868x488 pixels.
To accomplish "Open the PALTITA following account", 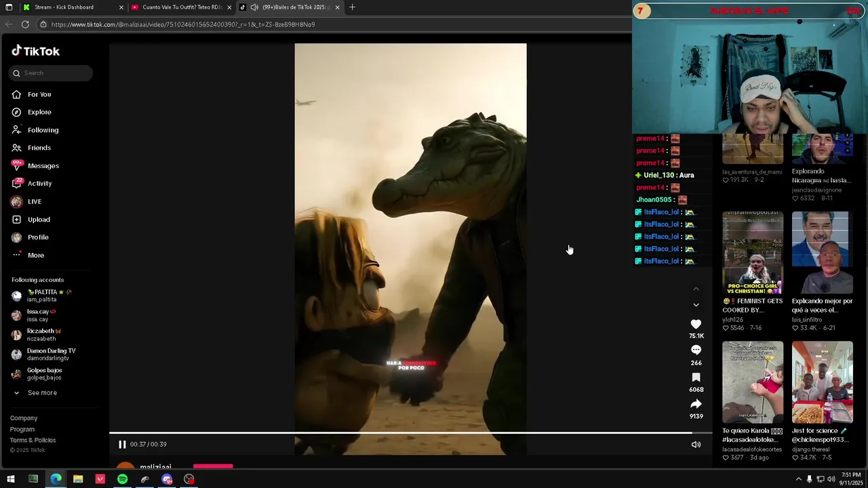I will pyautogui.click(x=42, y=296).
